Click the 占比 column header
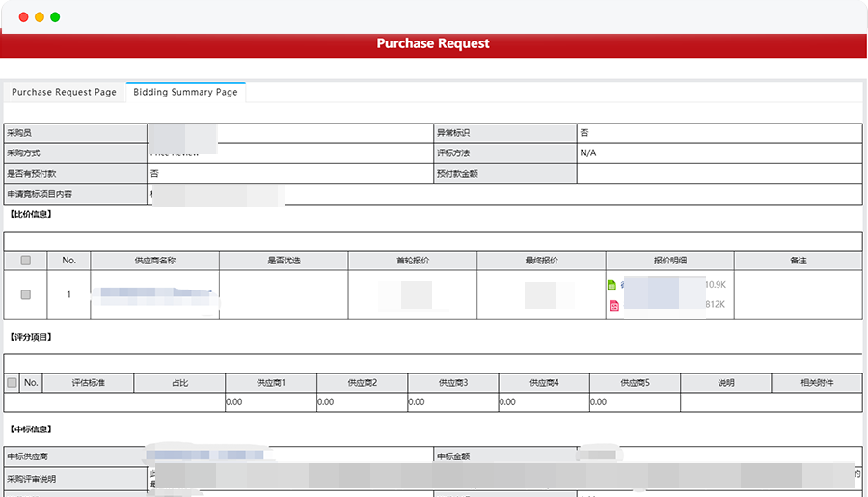The width and height of the screenshot is (868, 497). [x=180, y=383]
